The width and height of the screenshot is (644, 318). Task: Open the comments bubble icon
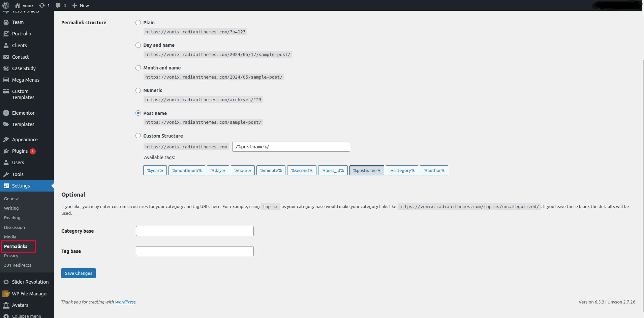[58, 5]
